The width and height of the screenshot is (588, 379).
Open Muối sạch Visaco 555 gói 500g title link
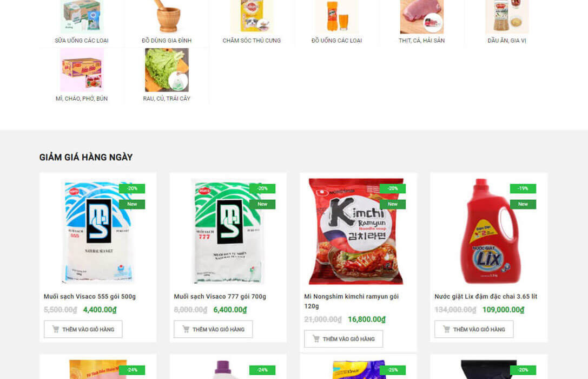click(90, 297)
